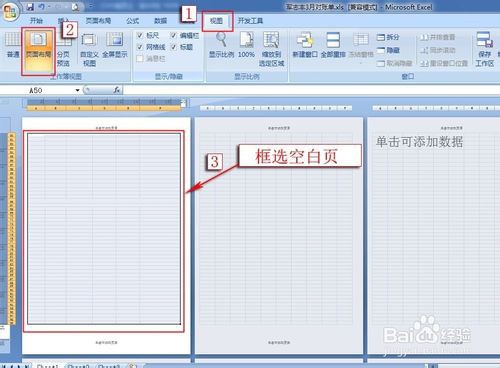Open 显示比例 zoom dialog magnifier
This screenshot has width=500, height=368.
[221, 45]
